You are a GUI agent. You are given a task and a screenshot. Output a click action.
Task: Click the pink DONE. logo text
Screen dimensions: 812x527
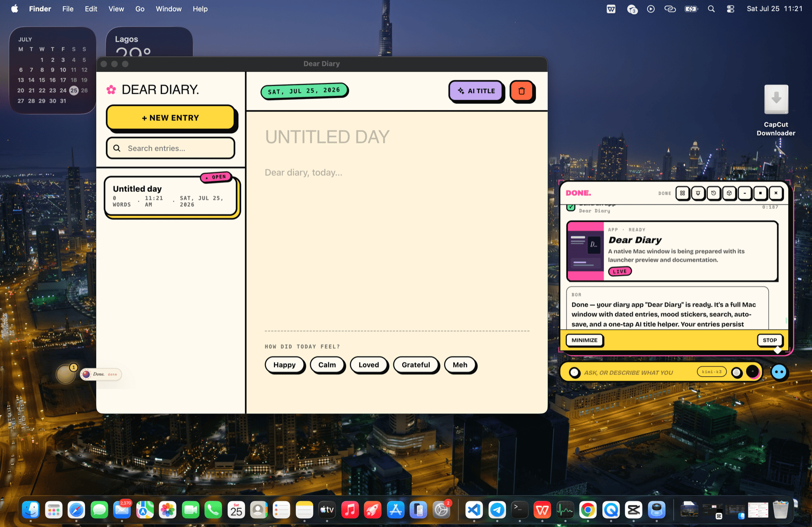click(x=578, y=193)
